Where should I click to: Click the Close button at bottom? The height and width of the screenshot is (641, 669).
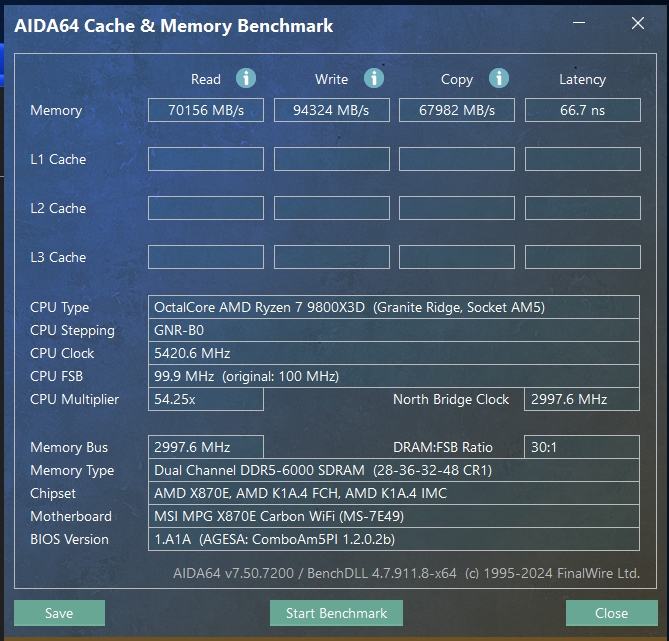[611, 613]
